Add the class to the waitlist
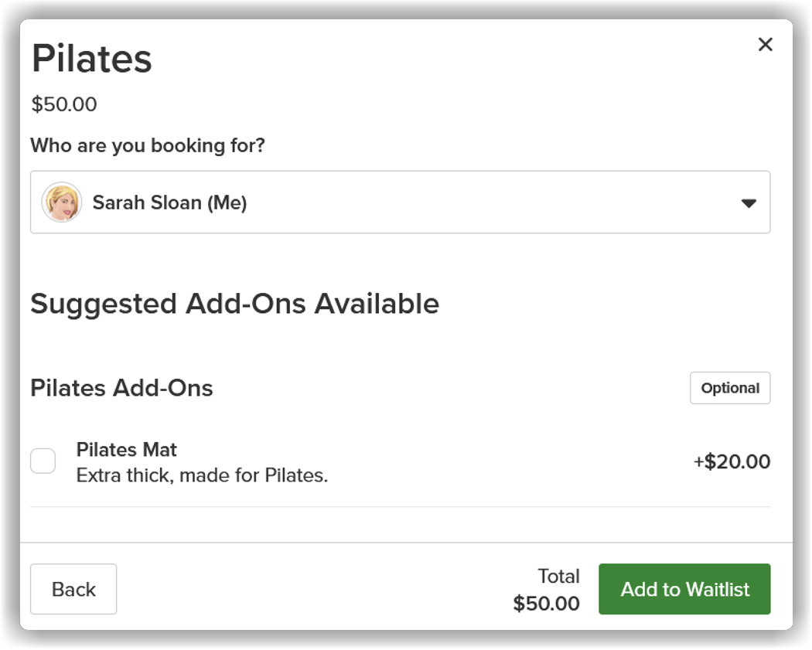This screenshot has height=650, width=812. coord(684,589)
